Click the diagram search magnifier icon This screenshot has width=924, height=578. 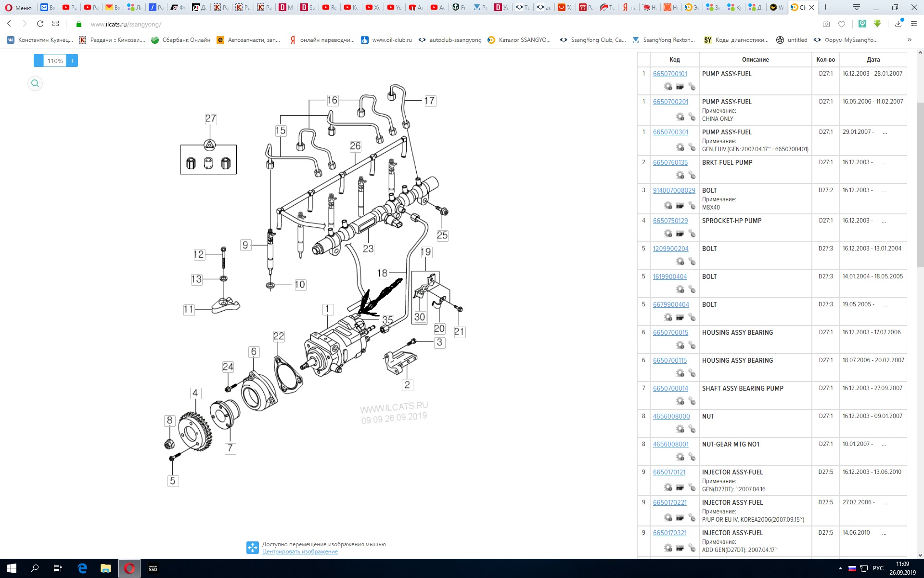click(35, 83)
